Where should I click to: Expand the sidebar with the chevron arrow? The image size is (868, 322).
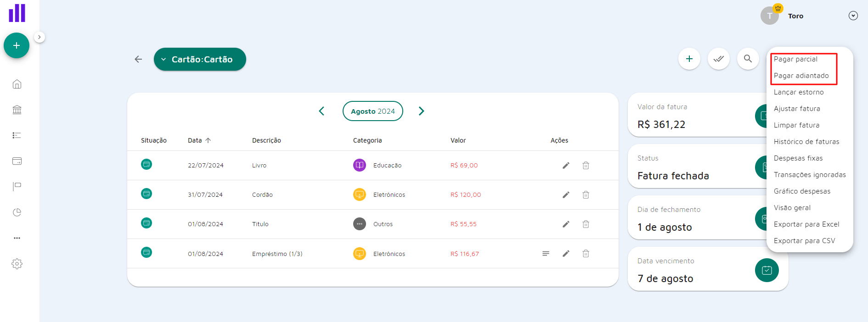pyautogui.click(x=39, y=37)
